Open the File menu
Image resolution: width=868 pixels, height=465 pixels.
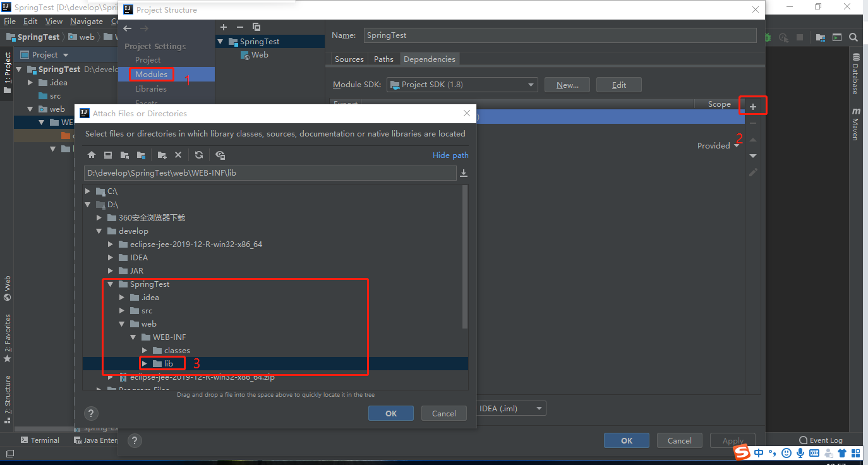pyautogui.click(x=9, y=21)
